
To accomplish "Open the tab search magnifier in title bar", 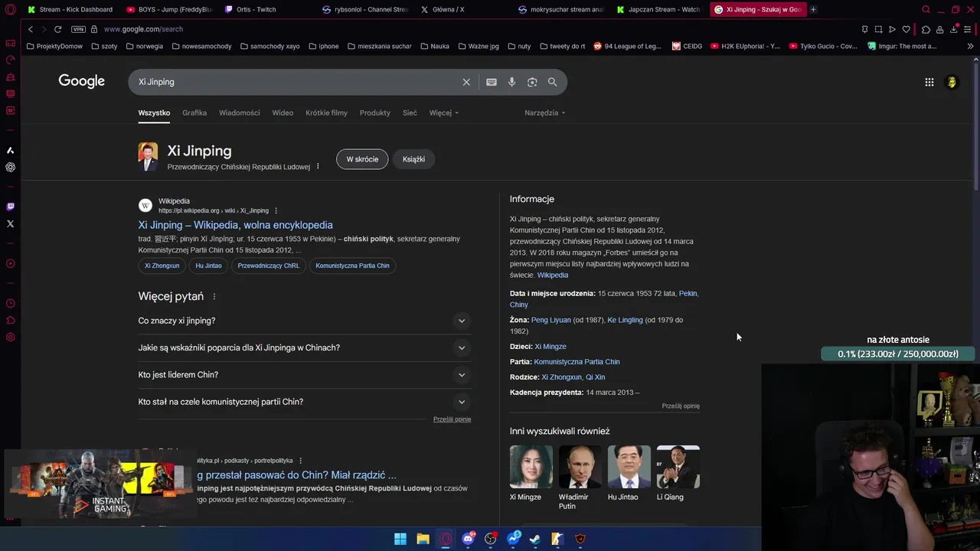I will [x=926, y=10].
